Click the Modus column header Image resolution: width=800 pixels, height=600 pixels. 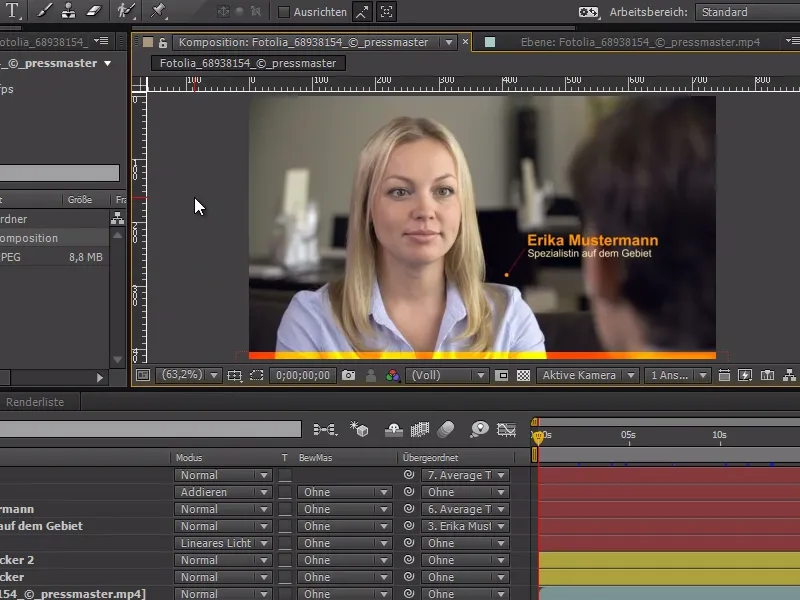[x=189, y=458]
